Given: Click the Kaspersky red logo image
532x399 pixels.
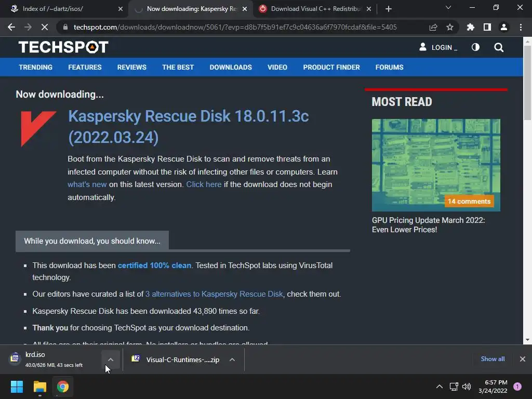Looking at the screenshot, I should pyautogui.click(x=38, y=129).
